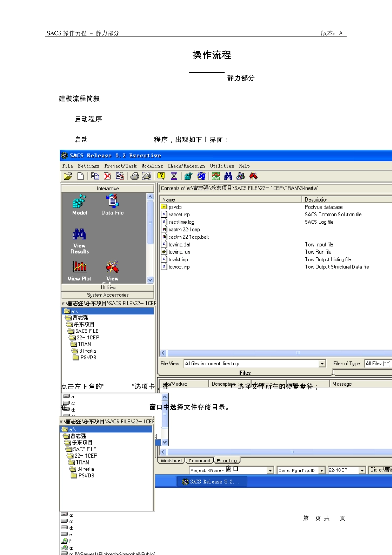This screenshot has height=555, width=392.
Task: Select the towoci.inp file
Action: (x=175, y=267)
